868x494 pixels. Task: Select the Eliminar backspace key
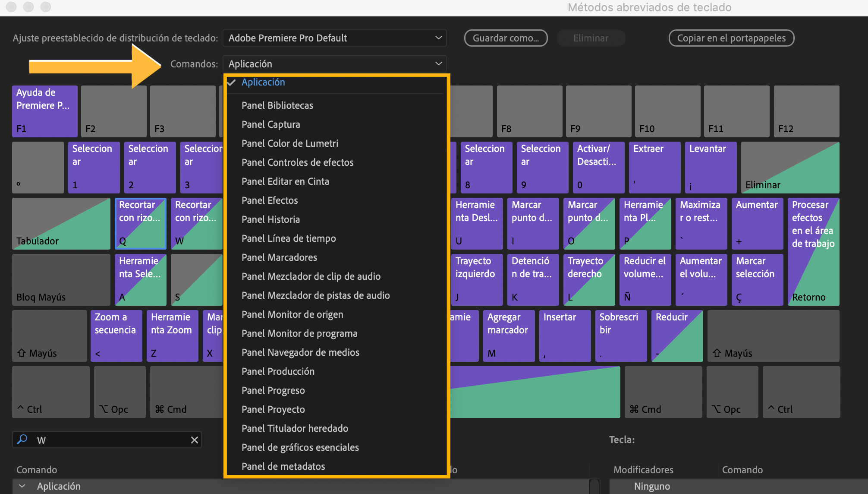coord(790,168)
